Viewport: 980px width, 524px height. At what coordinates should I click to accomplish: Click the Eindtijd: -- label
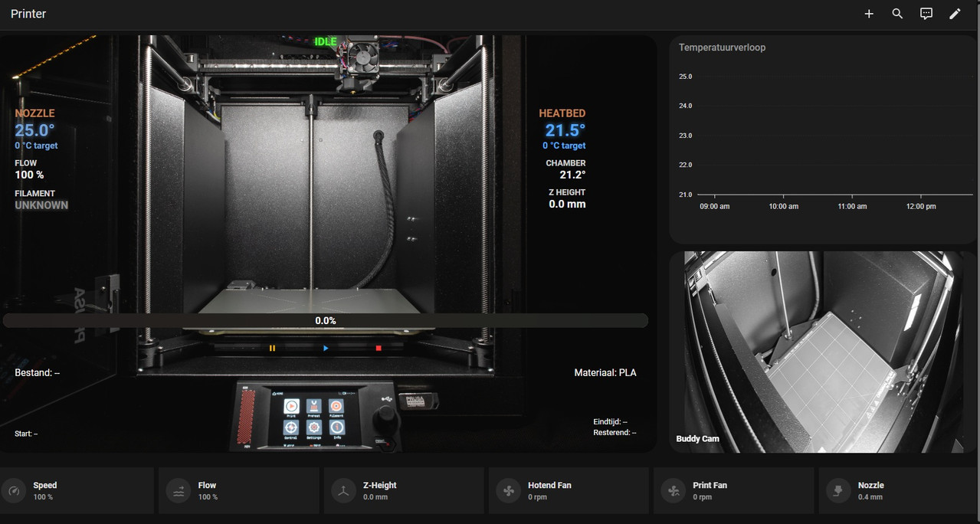610,422
